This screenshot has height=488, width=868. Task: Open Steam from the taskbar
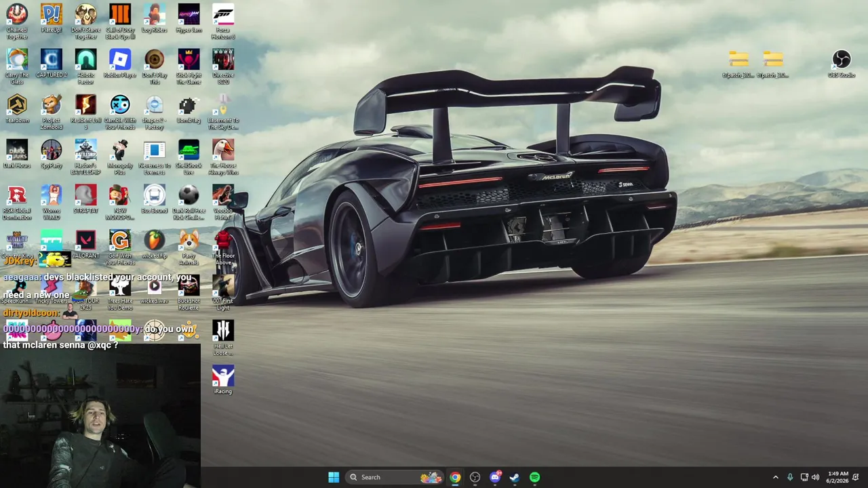(x=515, y=477)
